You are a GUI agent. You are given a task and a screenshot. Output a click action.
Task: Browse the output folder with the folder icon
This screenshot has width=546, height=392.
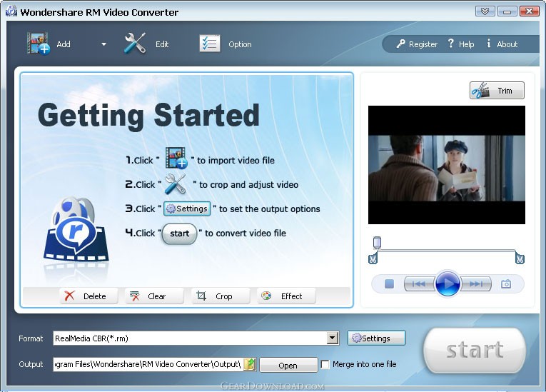250,364
